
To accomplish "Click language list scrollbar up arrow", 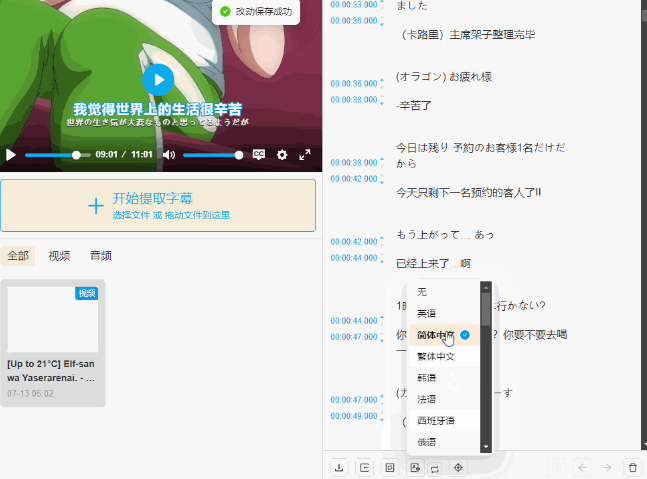I will 486,287.
